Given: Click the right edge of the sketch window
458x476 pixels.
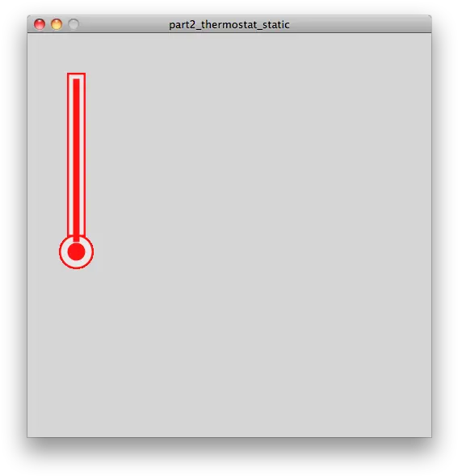Looking at the screenshot, I should 431,235.
